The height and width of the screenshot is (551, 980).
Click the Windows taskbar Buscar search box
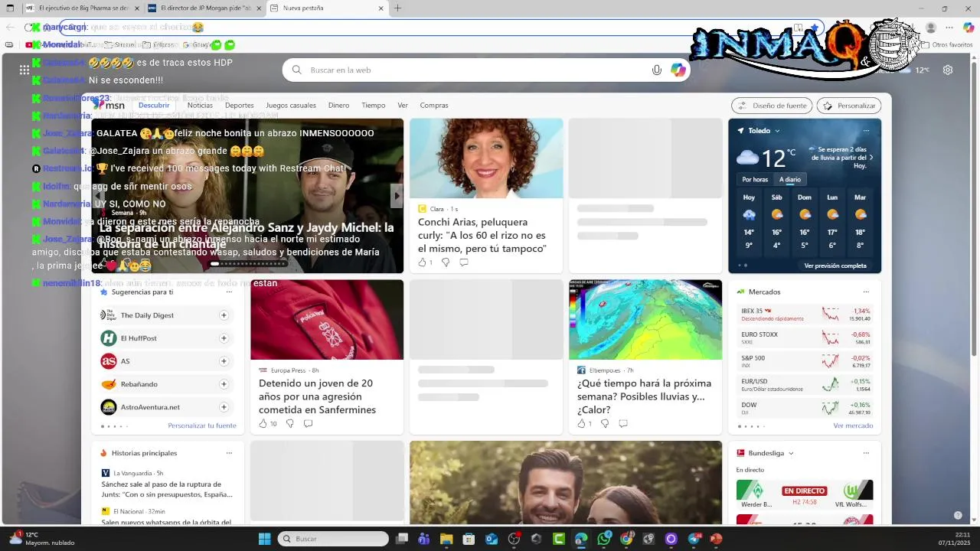coord(333,539)
